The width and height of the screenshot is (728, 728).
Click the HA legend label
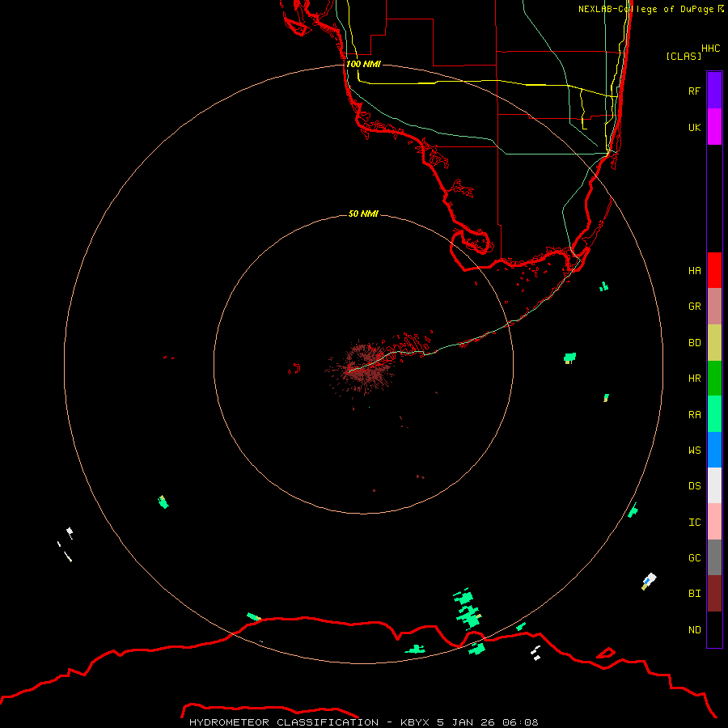point(695,270)
